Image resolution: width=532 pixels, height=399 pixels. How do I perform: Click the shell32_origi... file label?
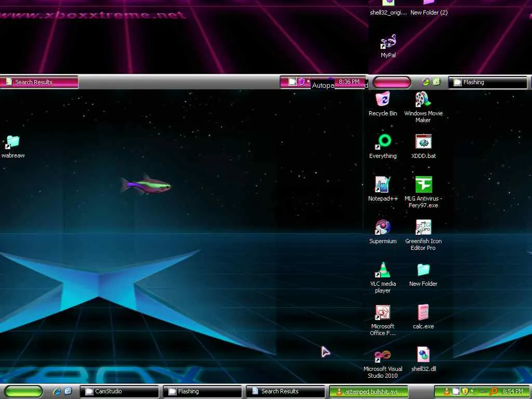click(388, 12)
